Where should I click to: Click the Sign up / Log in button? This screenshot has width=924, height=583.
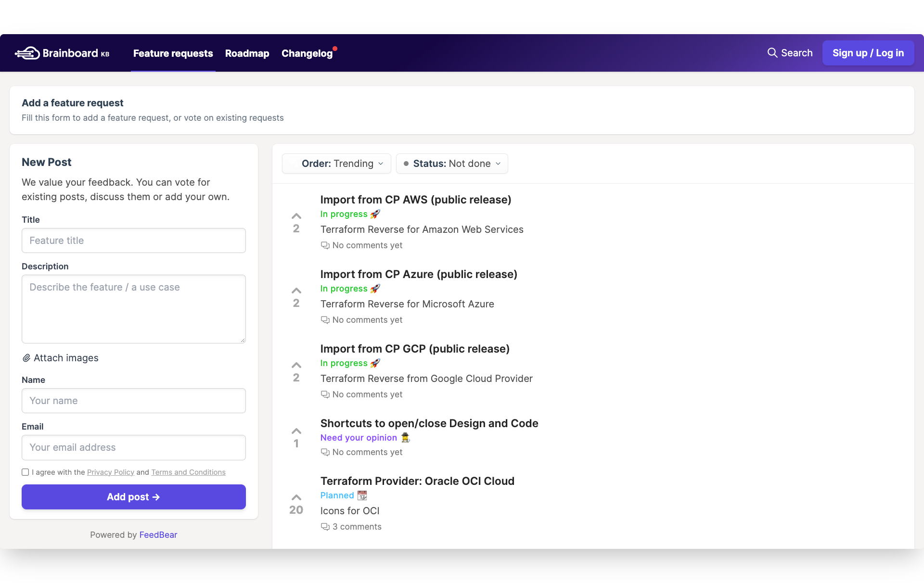(x=868, y=52)
